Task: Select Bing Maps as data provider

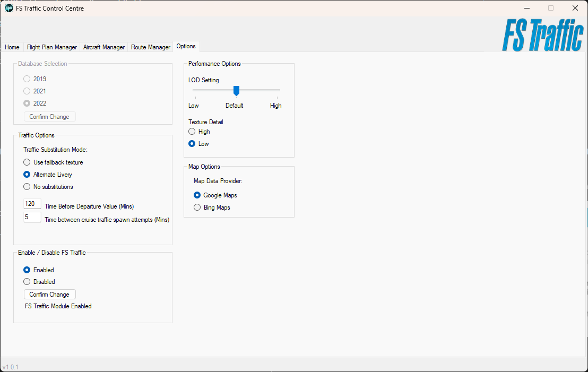Action: tap(197, 207)
